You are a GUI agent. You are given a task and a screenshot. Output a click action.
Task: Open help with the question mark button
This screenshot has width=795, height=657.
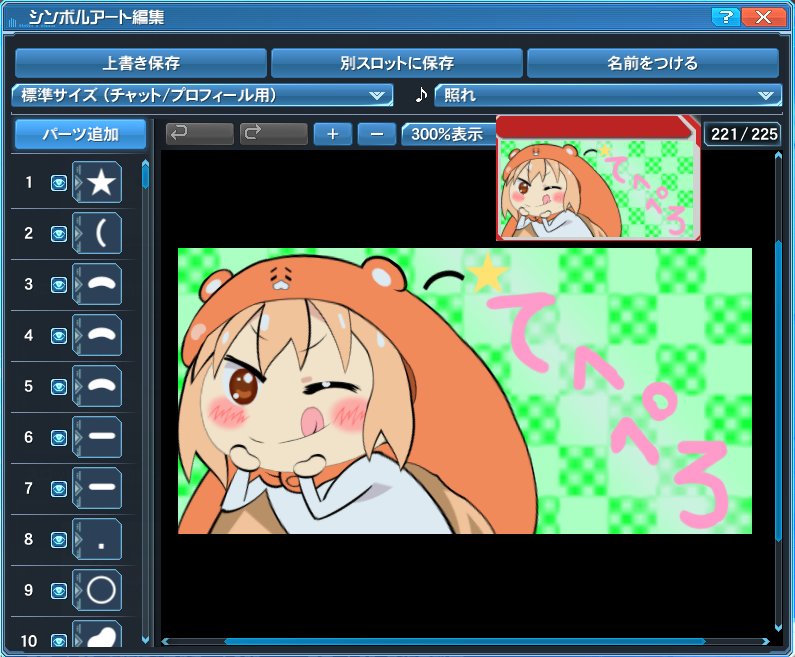click(726, 17)
